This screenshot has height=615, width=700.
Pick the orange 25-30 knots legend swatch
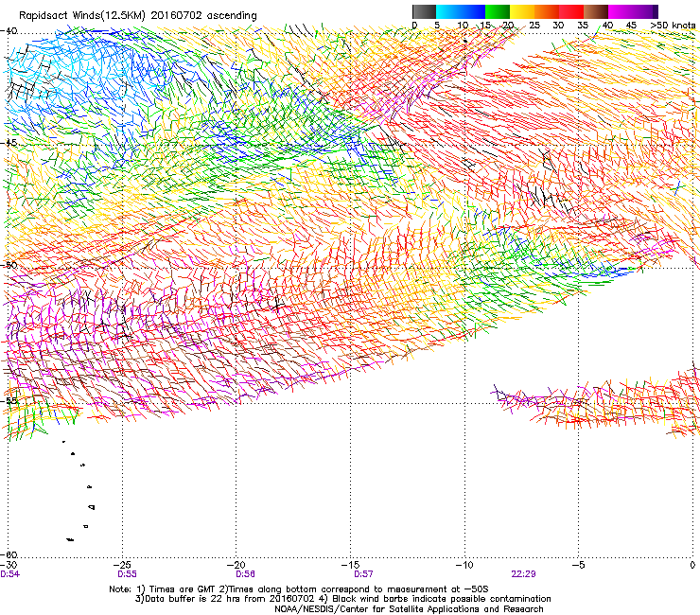(x=547, y=12)
